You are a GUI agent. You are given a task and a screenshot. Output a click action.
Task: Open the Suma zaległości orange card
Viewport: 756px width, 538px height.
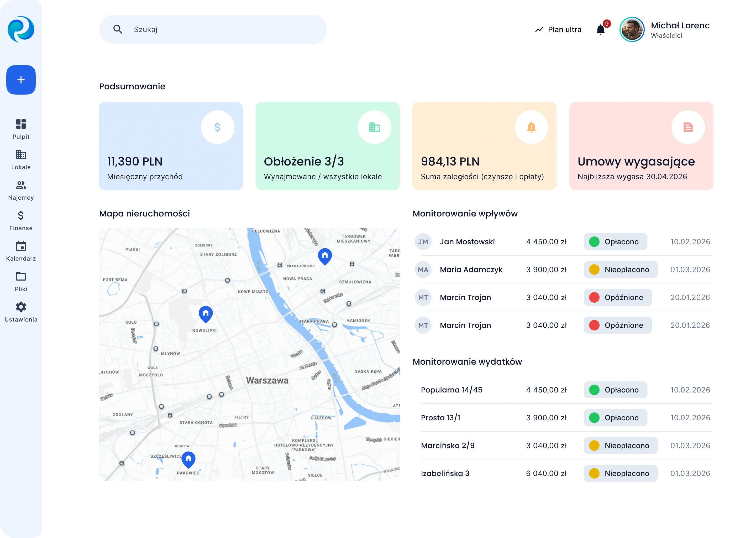coord(484,146)
